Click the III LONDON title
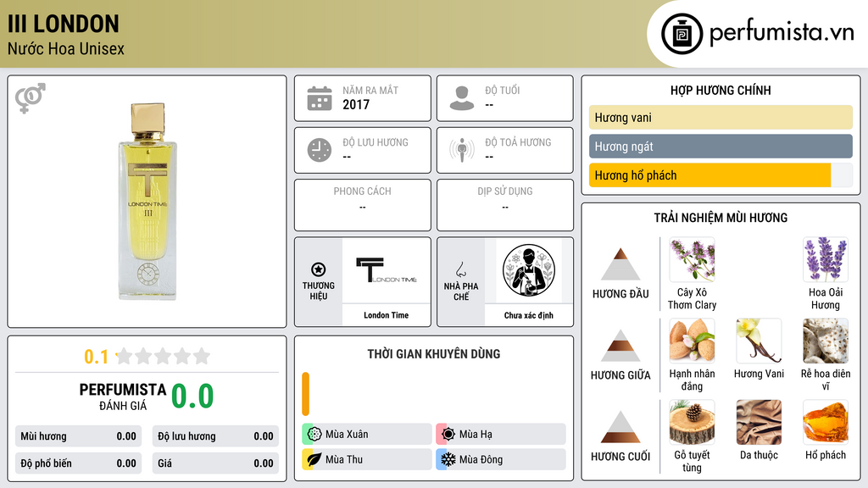This screenshot has height=488, width=868. (x=63, y=25)
